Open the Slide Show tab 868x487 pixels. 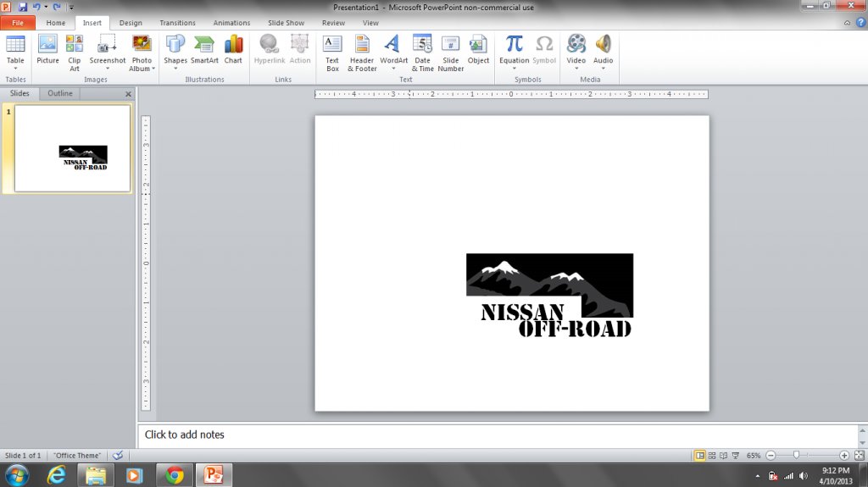[x=286, y=23]
